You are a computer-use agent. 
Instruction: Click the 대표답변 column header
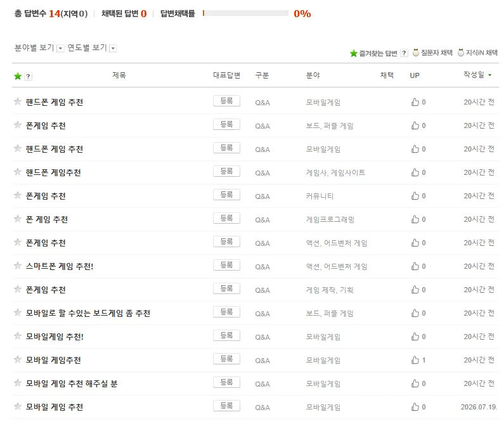click(x=226, y=75)
